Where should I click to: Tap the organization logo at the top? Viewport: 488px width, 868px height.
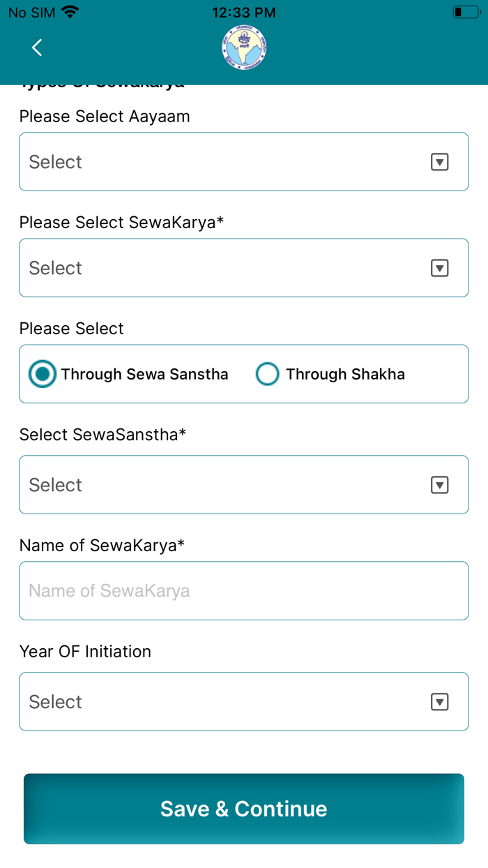(243, 47)
